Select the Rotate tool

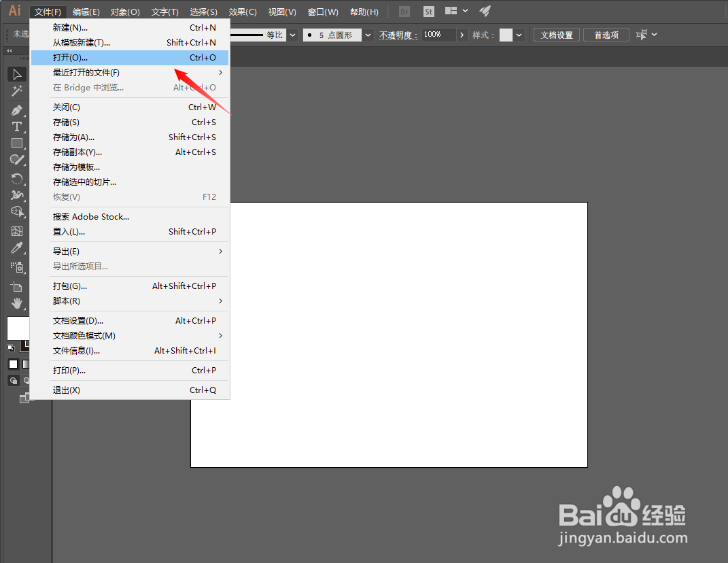pos(17,180)
